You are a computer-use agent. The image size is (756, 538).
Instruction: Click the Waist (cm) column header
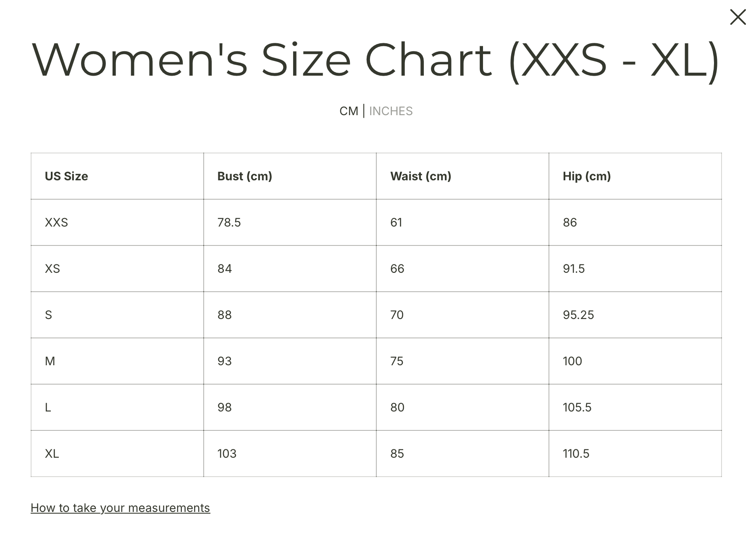pyautogui.click(x=420, y=176)
